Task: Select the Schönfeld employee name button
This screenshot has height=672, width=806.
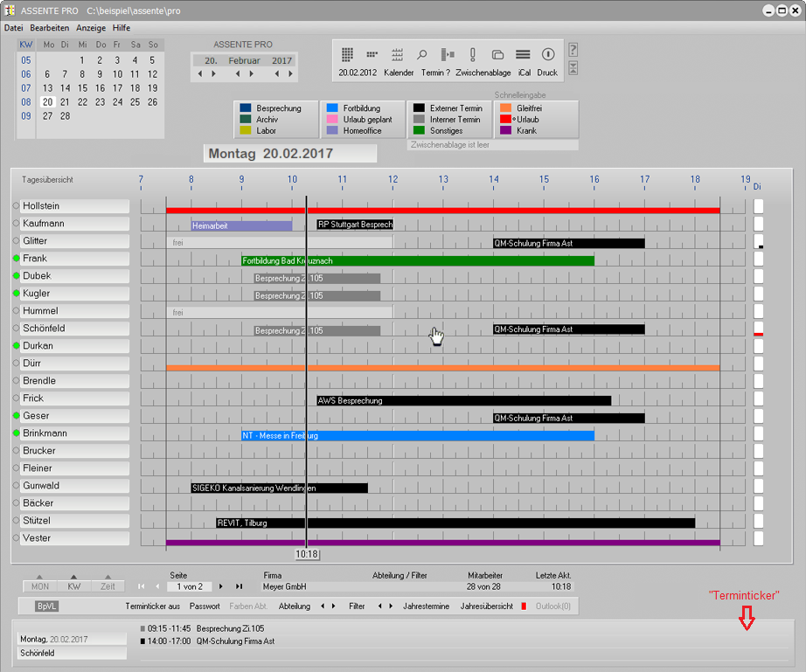Action: (74, 329)
